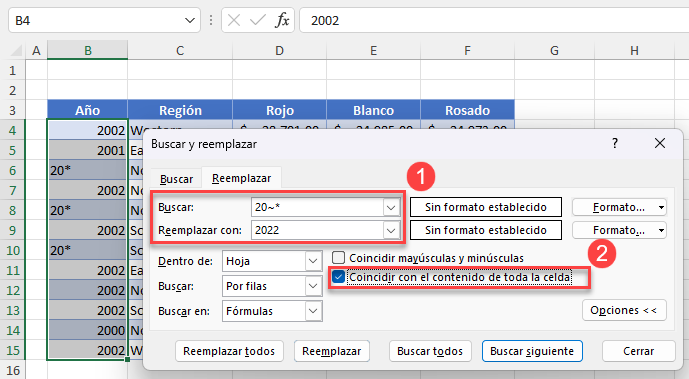The image size is (689, 379).
Task: Click the Name Box showing B4
Action: coord(97,20)
